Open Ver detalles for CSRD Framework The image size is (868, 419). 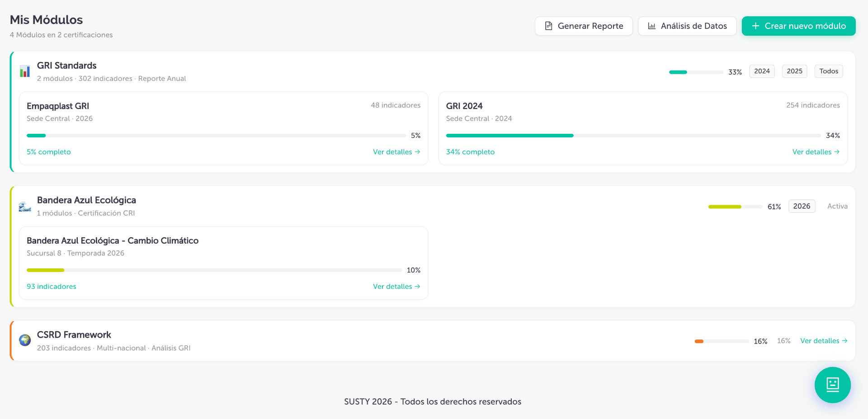pyautogui.click(x=824, y=341)
